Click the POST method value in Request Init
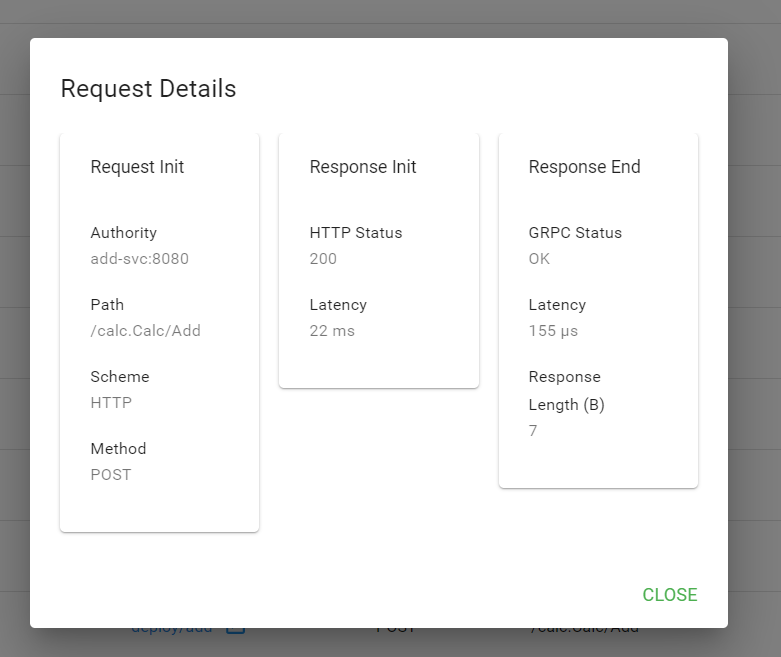The image size is (781, 657). click(x=111, y=475)
